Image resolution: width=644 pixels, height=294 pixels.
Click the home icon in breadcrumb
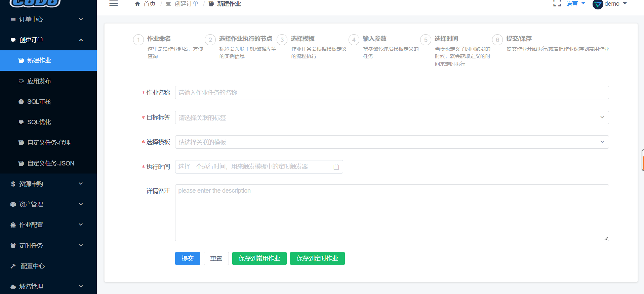click(137, 4)
